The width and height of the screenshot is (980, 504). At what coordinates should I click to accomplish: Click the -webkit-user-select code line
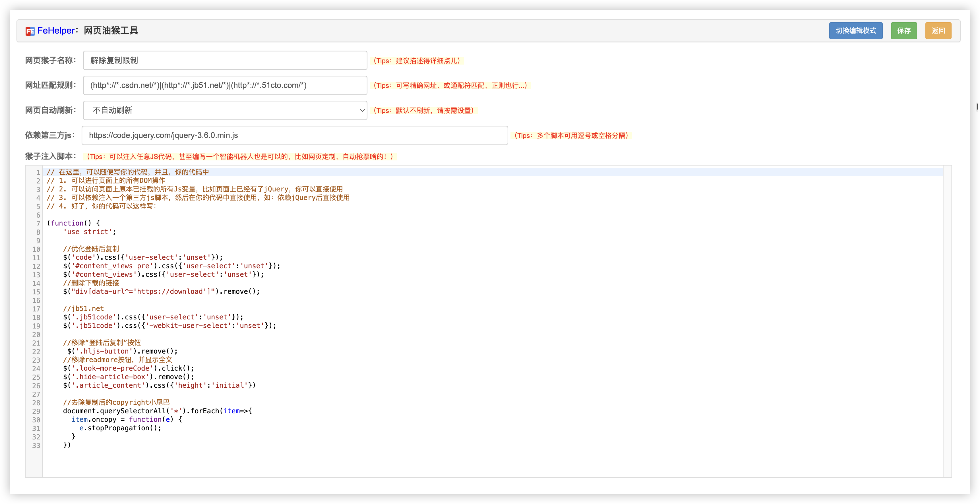(170, 326)
